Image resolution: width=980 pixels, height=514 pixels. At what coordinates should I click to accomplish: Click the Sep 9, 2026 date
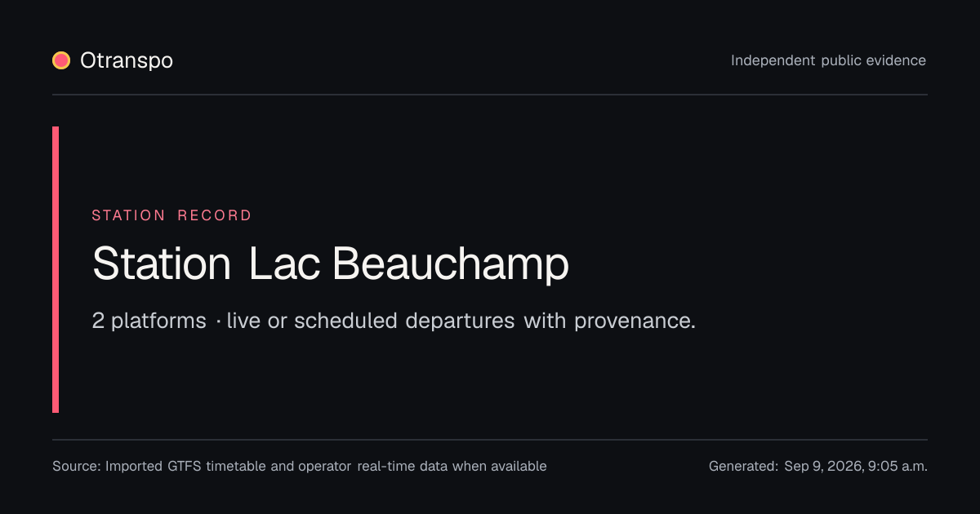click(x=824, y=467)
